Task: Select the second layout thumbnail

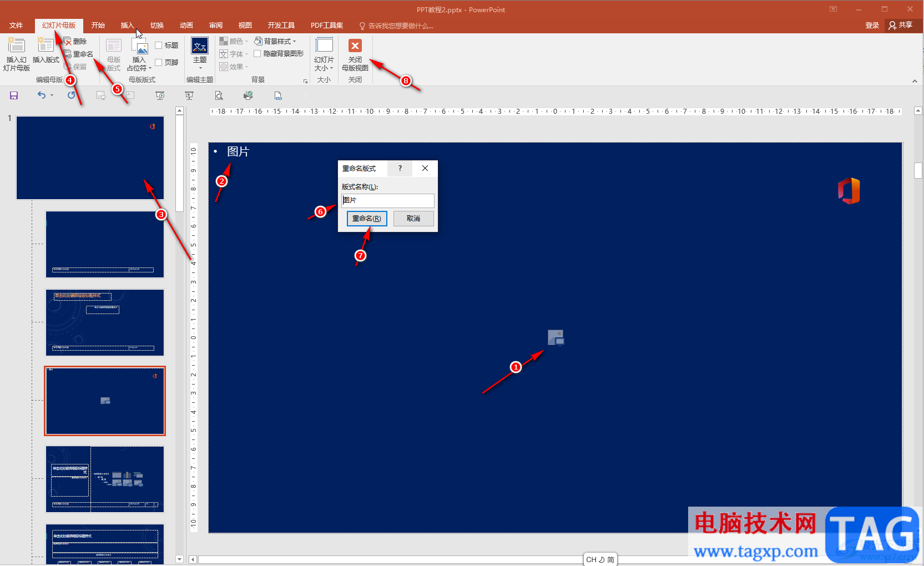Action: point(105,322)
